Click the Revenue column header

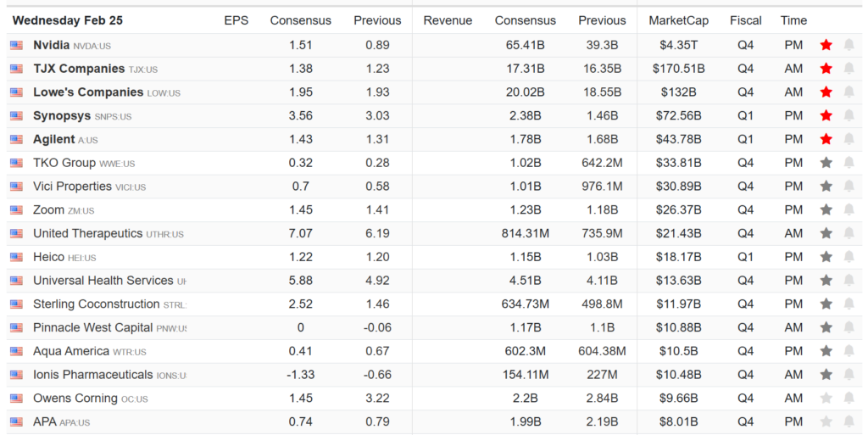pyautogui.click(x=448, y=20)
